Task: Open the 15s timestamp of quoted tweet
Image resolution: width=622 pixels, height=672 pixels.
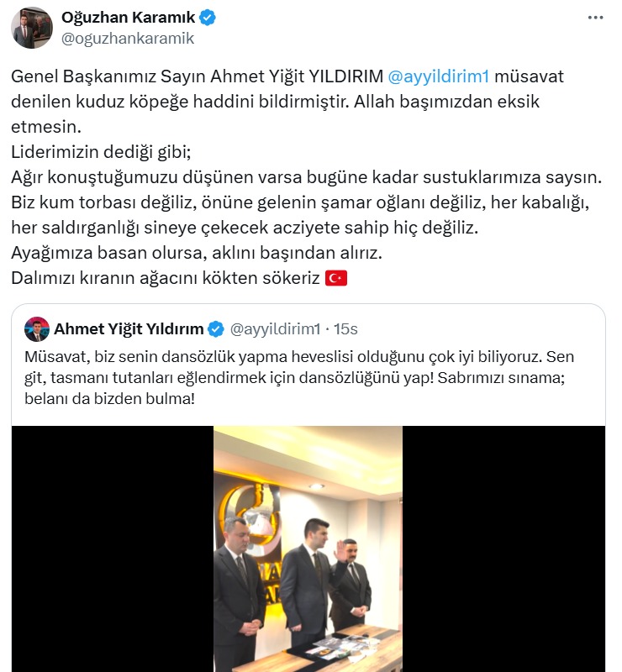Action: (345, 329)
